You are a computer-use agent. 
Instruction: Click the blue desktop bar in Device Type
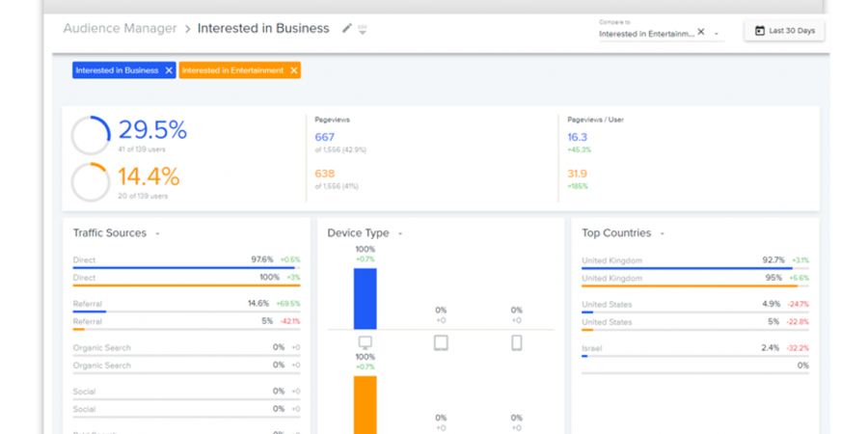click(x=365, y=298)
